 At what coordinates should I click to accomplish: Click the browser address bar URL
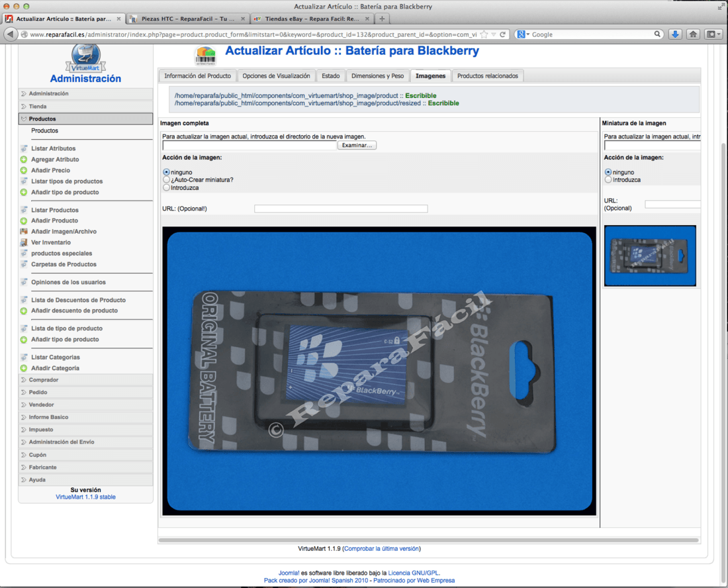coord(253,34)
